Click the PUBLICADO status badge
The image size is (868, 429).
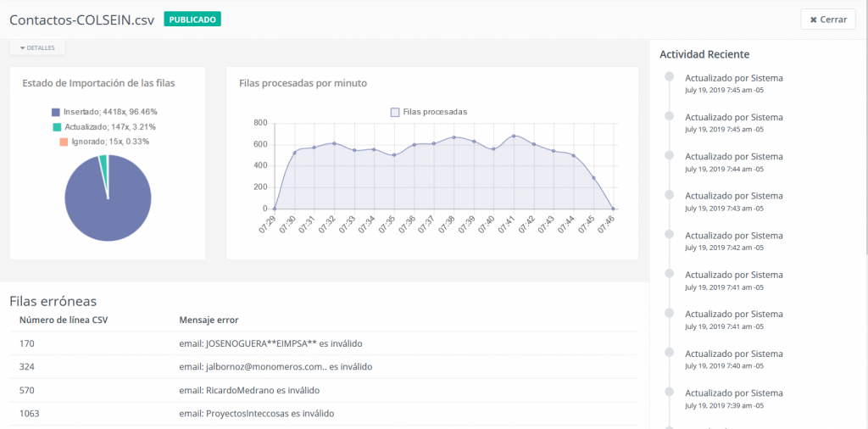click(x=192, y=19)
